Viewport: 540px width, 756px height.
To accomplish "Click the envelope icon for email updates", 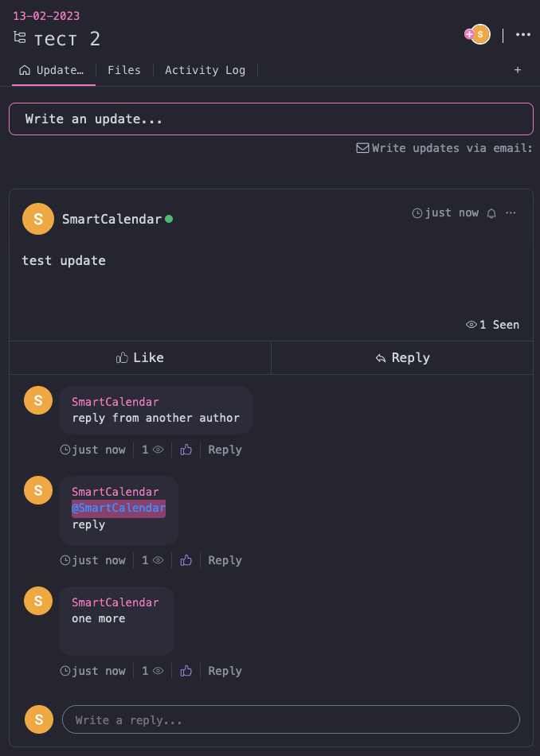I will pyautogui.click(x=362, y=148).
